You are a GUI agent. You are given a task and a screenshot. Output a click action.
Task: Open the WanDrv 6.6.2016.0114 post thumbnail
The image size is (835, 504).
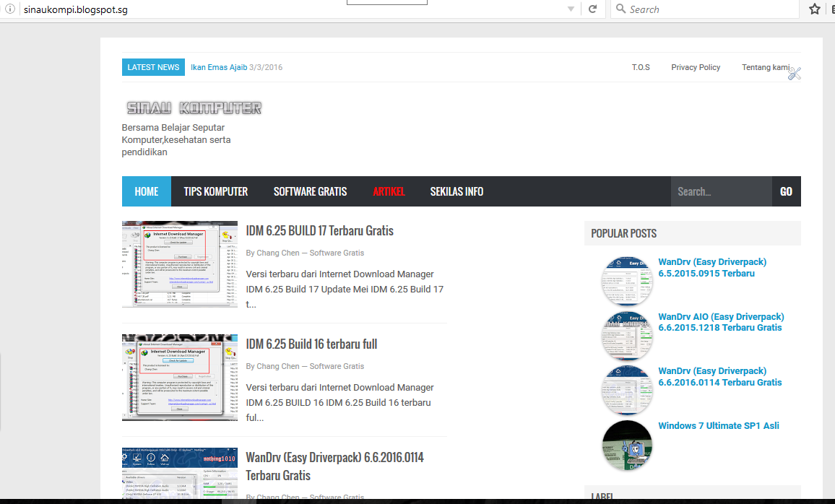[179, 473]
